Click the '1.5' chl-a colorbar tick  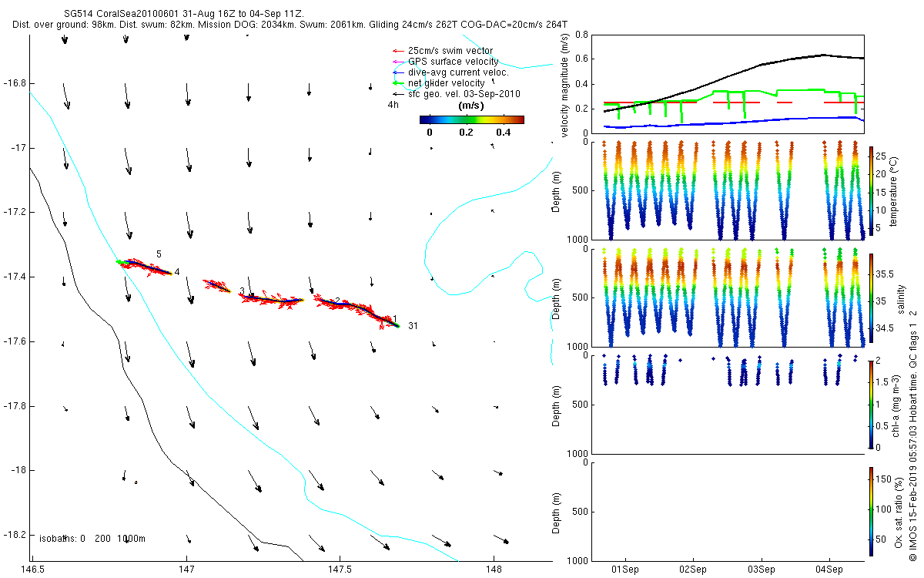tap(882, 381)
